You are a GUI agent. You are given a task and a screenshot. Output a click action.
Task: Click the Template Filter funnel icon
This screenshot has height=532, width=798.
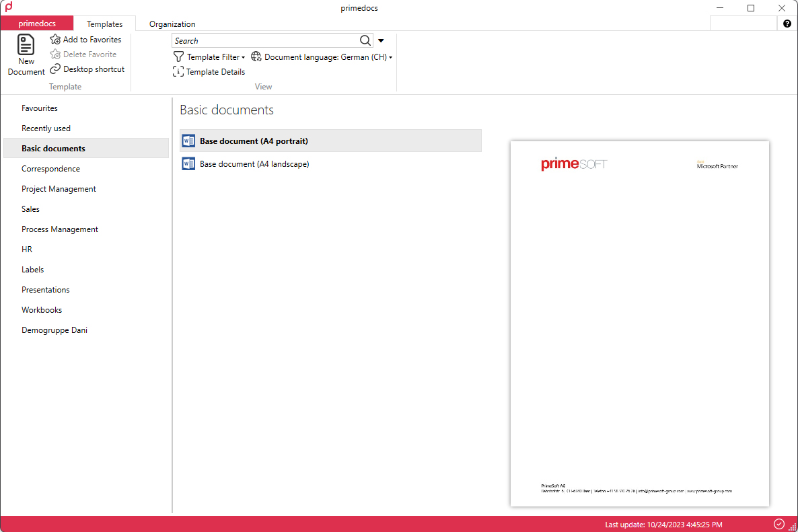click(x=178, y=56)
